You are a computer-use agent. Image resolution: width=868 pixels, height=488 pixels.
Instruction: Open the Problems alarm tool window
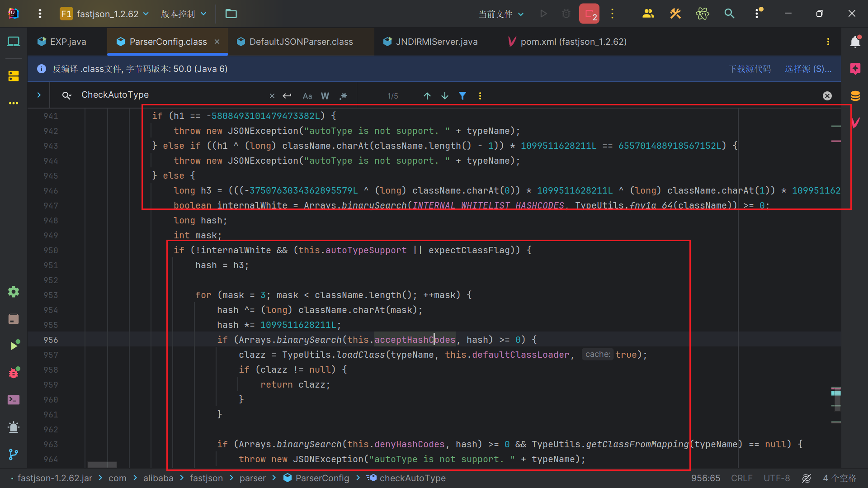pyautogui.click(x=14, y=427)
